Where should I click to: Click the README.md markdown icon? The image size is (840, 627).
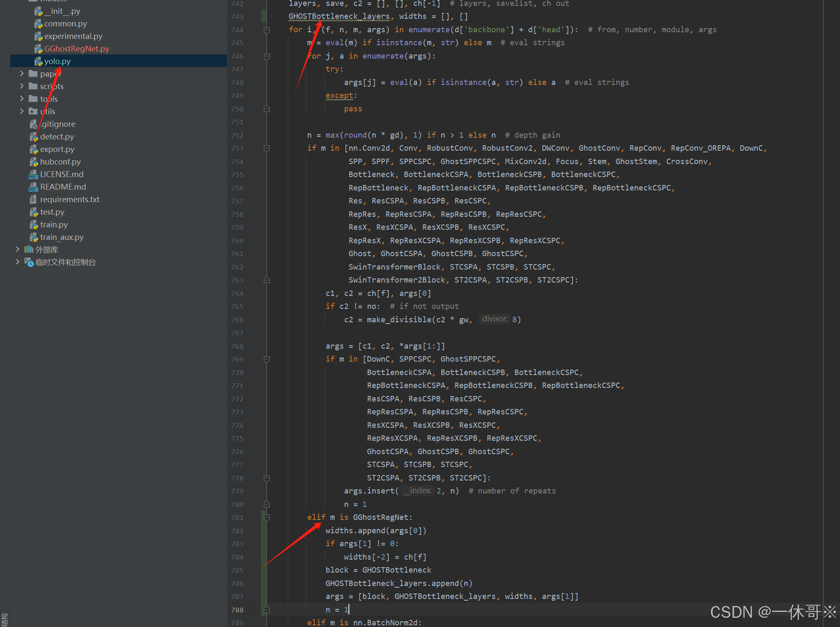[33, 187]
